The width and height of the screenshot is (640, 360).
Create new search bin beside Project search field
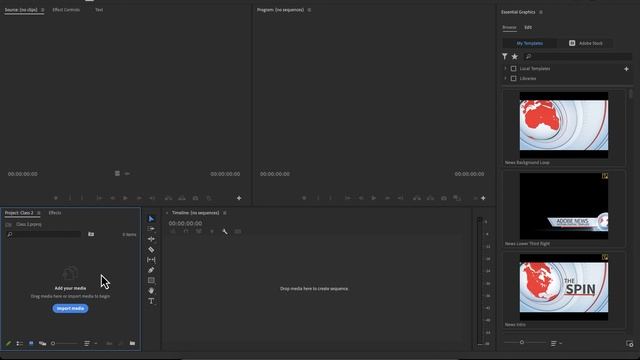point(91,234)
